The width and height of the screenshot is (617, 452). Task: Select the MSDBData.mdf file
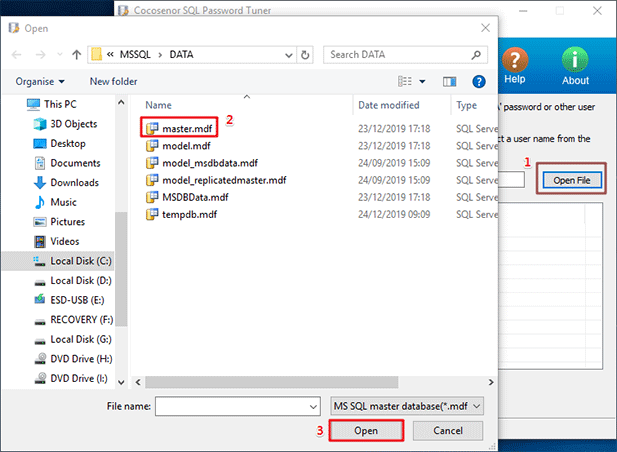point(187,197)
